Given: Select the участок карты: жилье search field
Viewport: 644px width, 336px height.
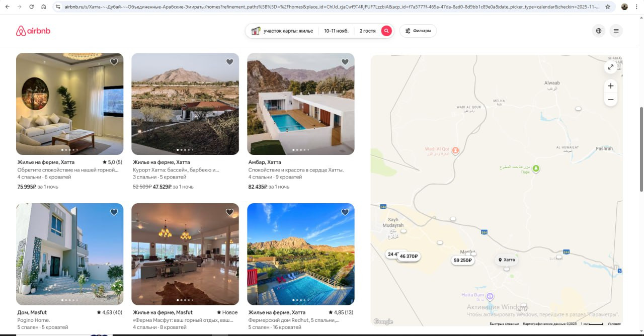Looking at the screenshot, I should (283, 31).
